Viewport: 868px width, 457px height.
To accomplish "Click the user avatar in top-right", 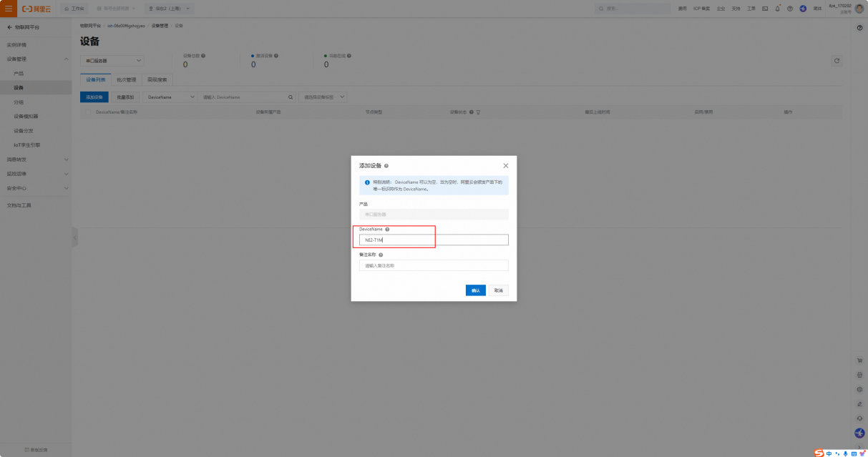I will pos(859,9).
